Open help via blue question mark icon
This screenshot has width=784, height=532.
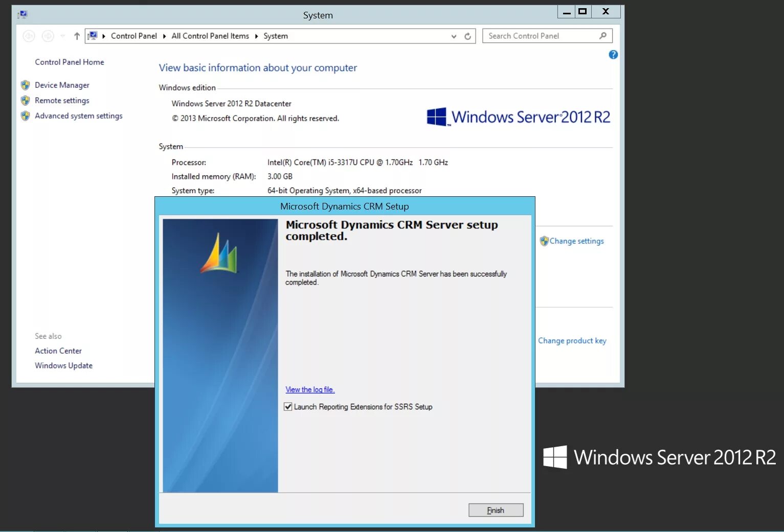click(x=613, y=55)
